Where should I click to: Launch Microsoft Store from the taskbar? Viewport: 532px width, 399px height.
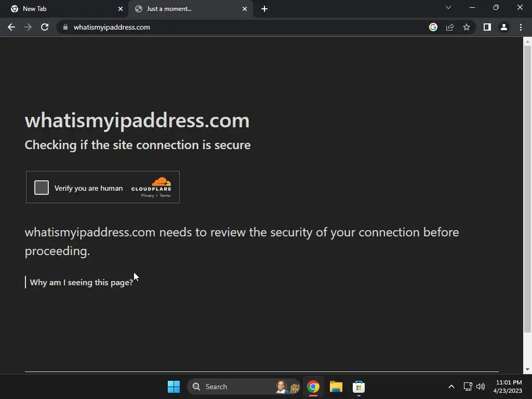point(358,387)
